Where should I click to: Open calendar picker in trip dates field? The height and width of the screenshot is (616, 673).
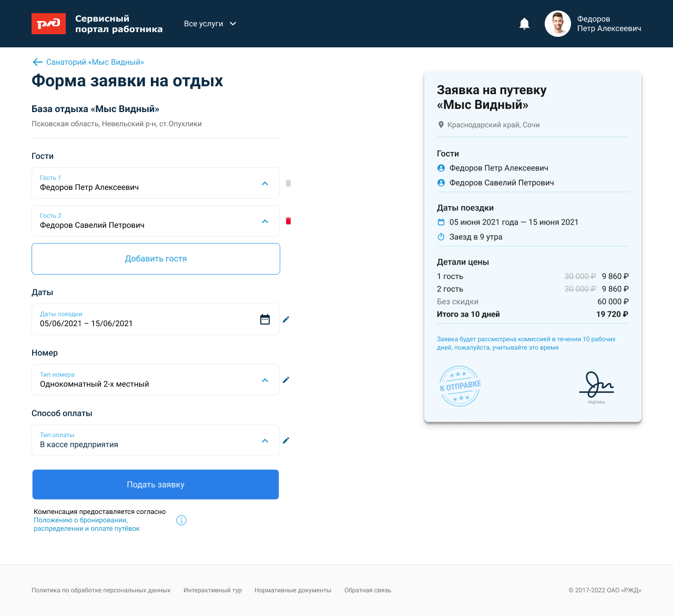(265, 319)
